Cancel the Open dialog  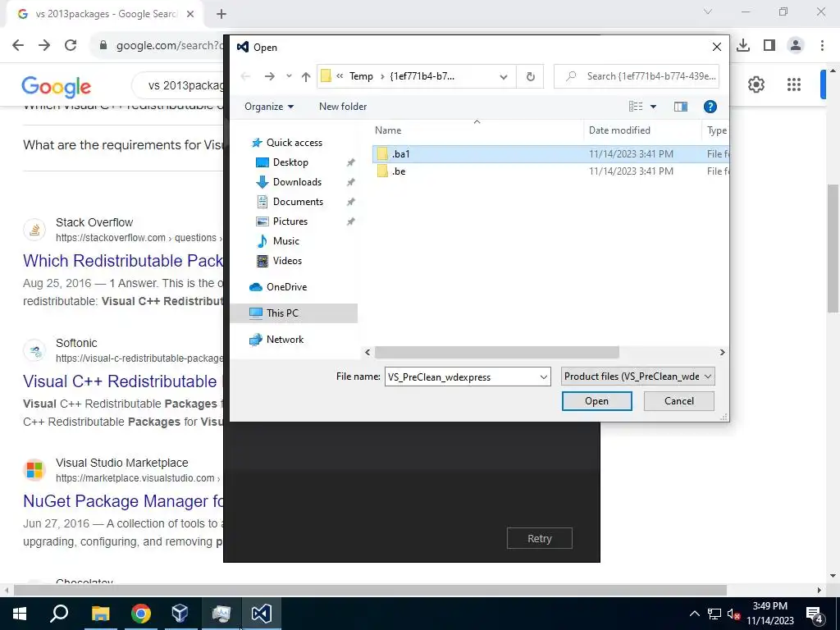pyautogui.click(x=678, y=401)
